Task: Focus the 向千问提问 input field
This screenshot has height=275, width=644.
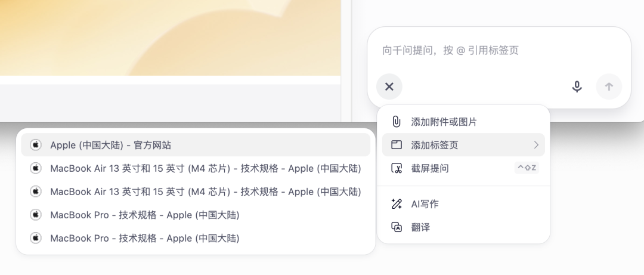Action: [x=499, y=50]
